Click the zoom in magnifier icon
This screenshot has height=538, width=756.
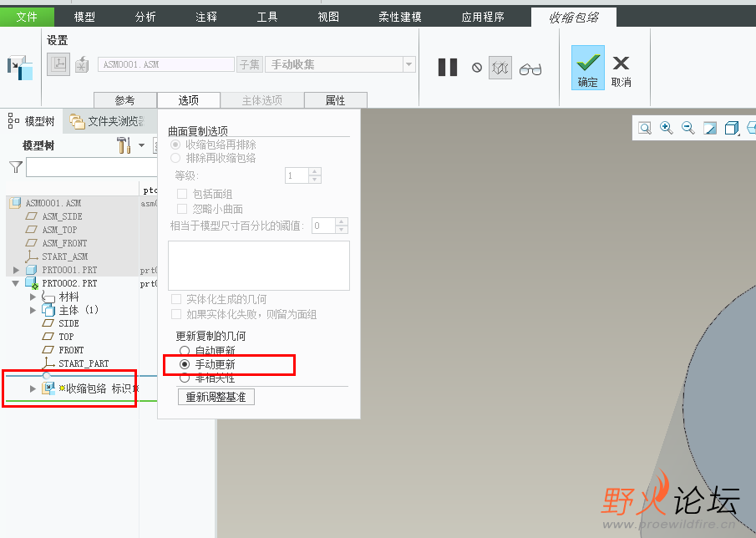click(667, 128)
